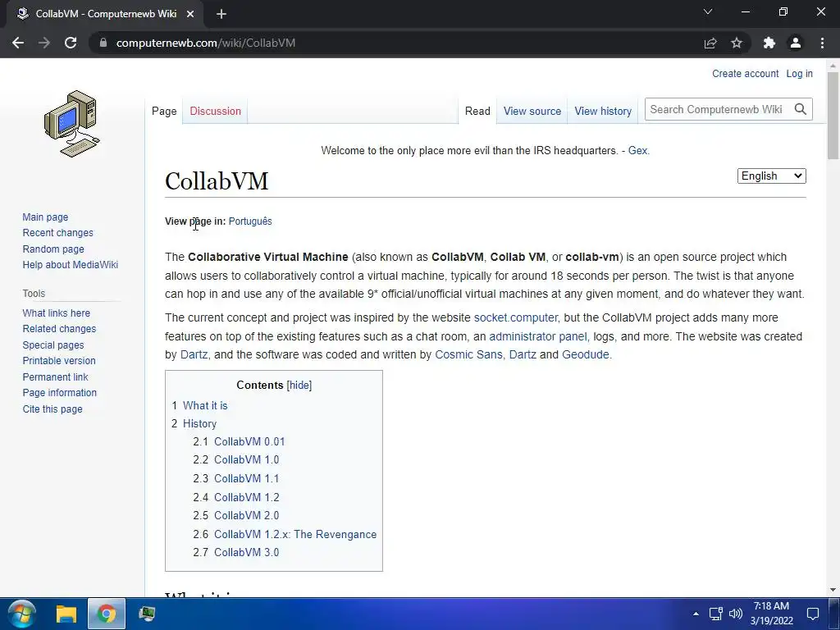Jump to CollabVM 2.0 section

pyautogui.click(x=246, y=515)
